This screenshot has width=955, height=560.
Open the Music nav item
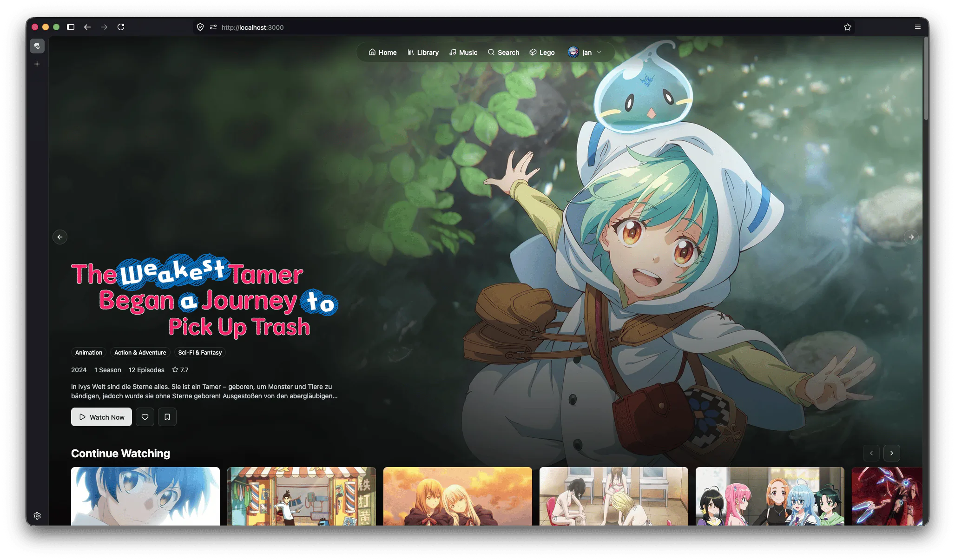[x=463, y=53]
